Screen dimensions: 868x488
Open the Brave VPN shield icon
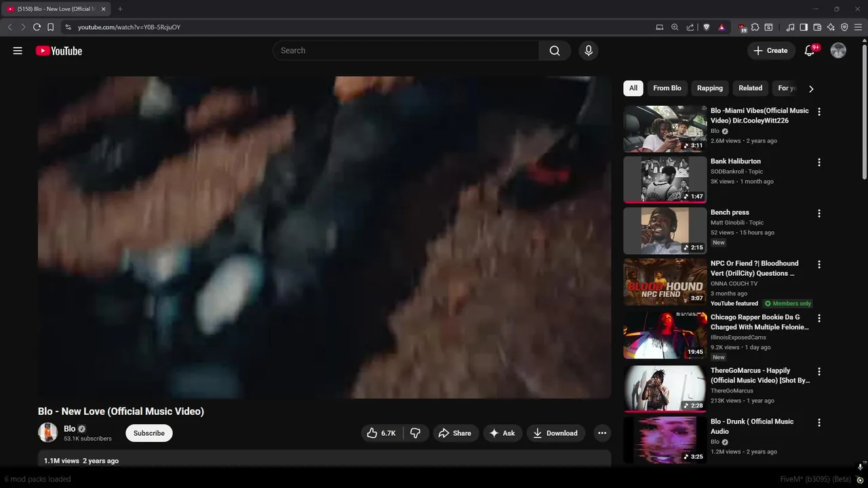844,27
